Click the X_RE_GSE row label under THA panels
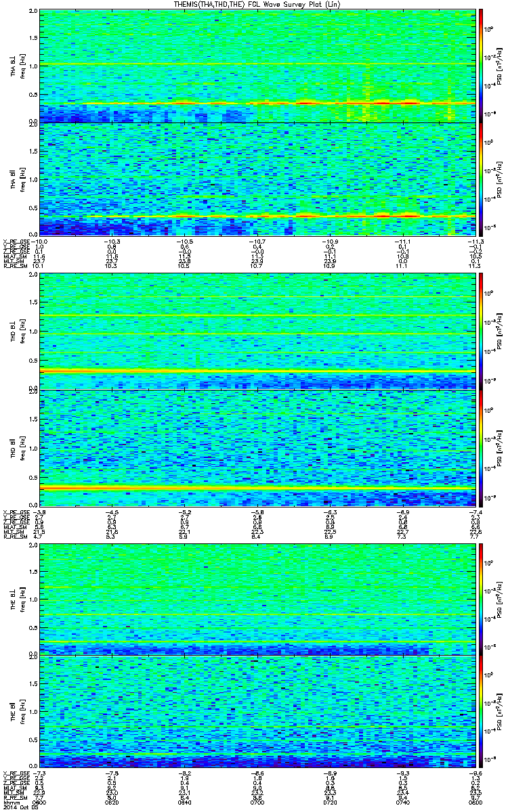Image resolution: width=508 pixels, height=812 pixels. 18,241
